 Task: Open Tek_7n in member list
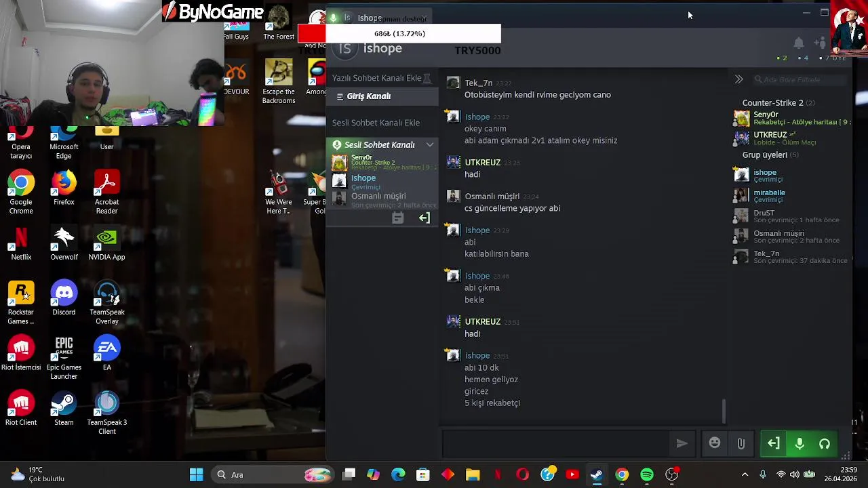pyautogui.click(x=791, y=257)
